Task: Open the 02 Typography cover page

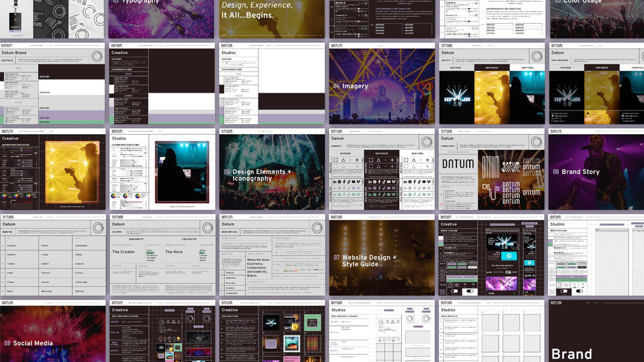Action: (x=161, y=19)
